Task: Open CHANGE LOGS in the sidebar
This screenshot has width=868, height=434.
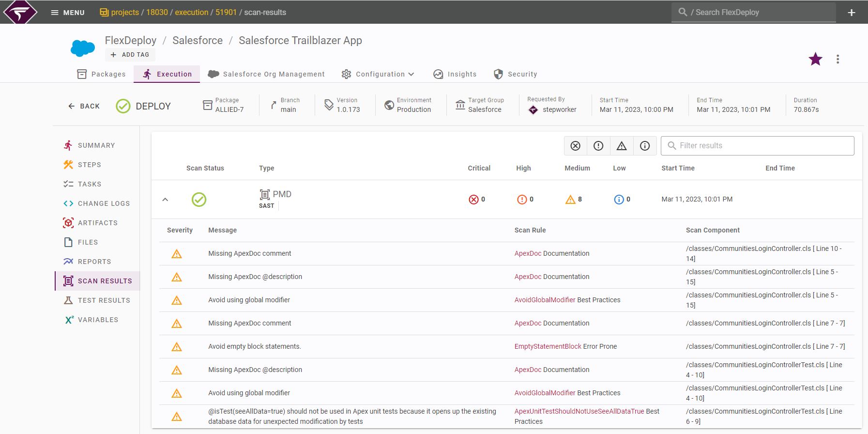Action: click(96, 203)
